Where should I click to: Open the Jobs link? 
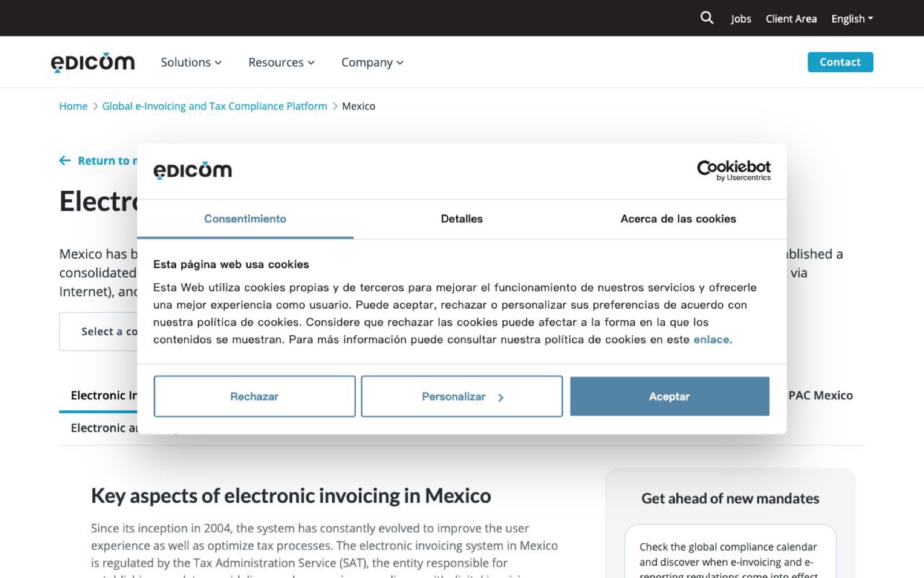(x=740, y=18)
